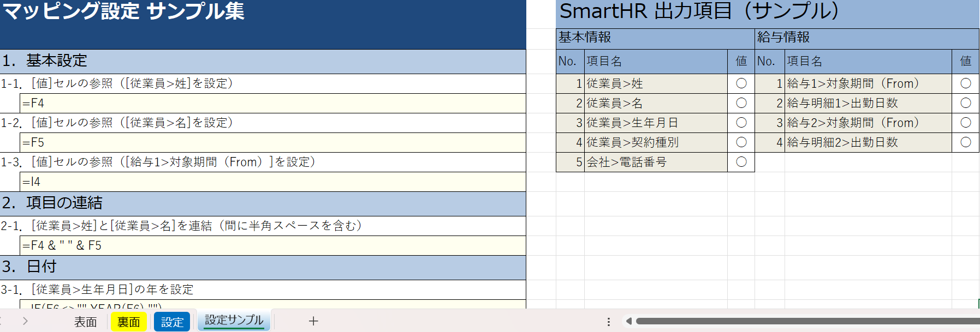This screenshot has height=332, width=980.
Task: Select the cell with =F4 & " " & F5
Action: pos(272,245)
